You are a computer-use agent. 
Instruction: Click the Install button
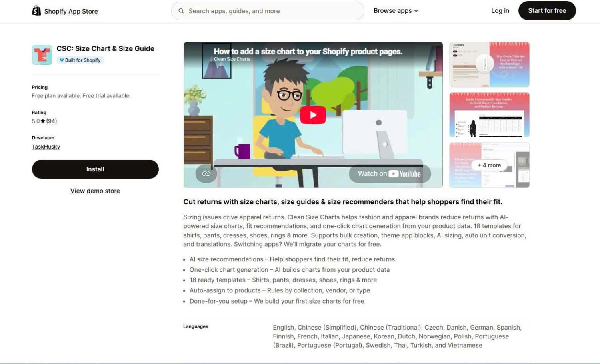click(95, 169)
